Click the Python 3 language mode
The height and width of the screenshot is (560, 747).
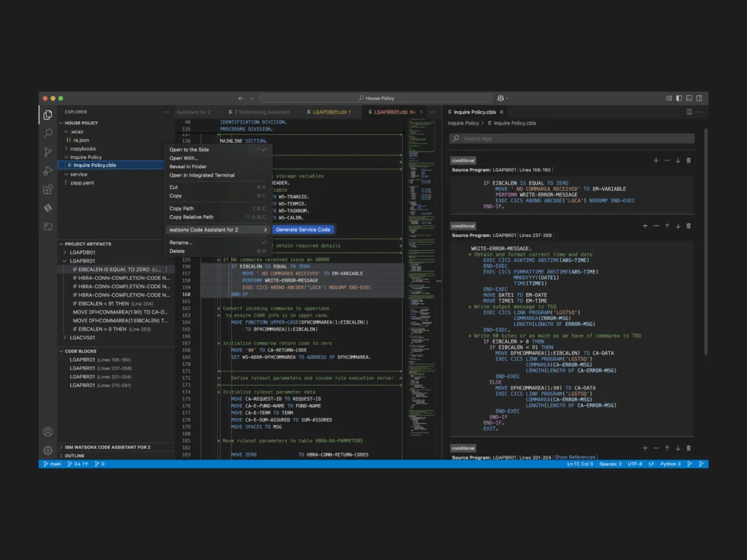670,464
